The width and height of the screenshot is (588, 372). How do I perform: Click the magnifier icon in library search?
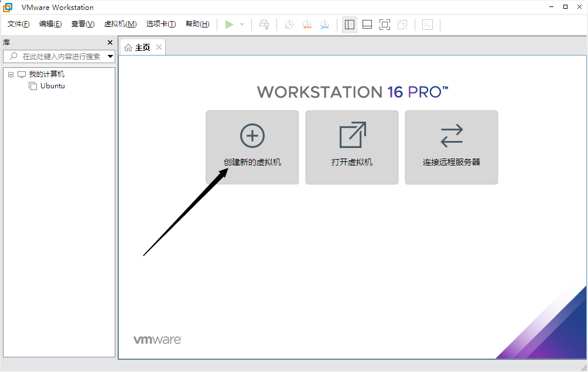13,56
